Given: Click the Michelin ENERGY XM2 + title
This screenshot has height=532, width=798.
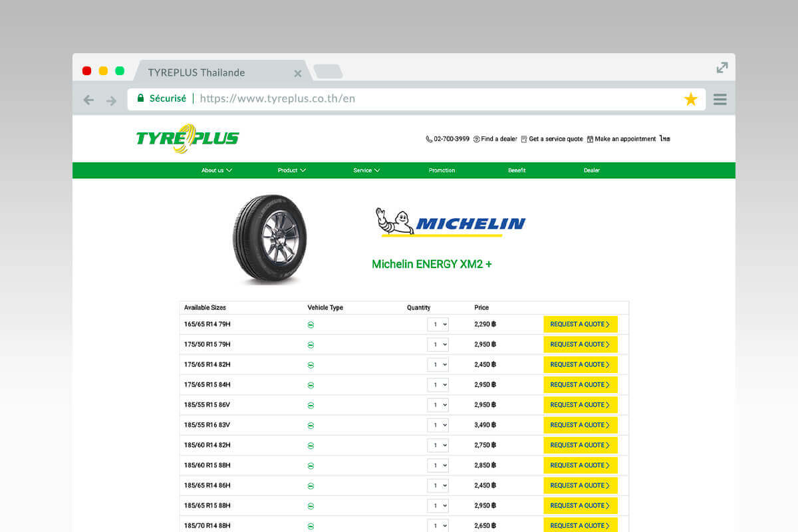Looking at the screenshot, I should point(432,264).
